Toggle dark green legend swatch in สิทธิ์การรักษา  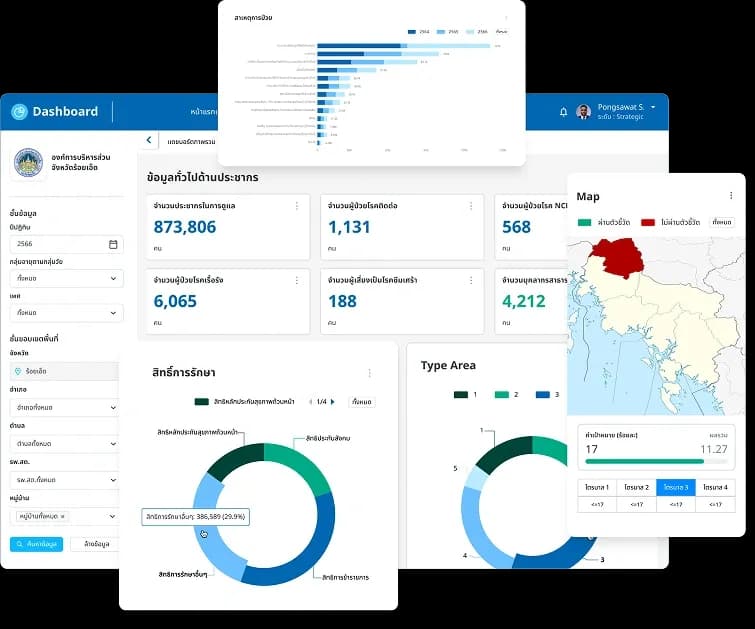click(201, 402)
